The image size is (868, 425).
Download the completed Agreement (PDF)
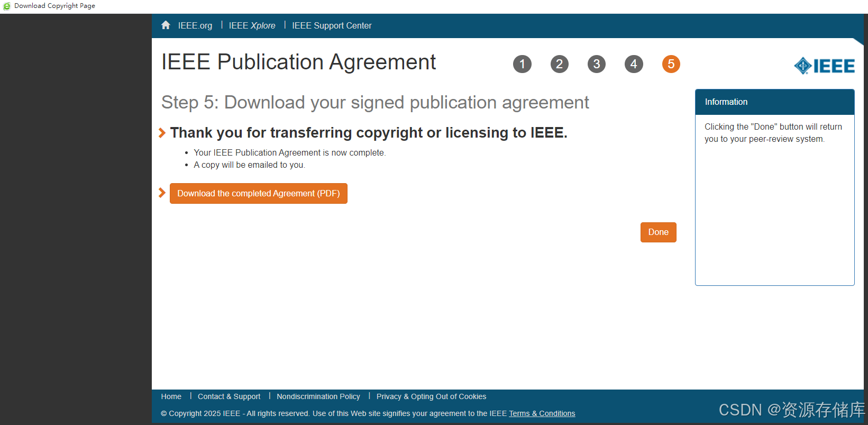(259, 193)
